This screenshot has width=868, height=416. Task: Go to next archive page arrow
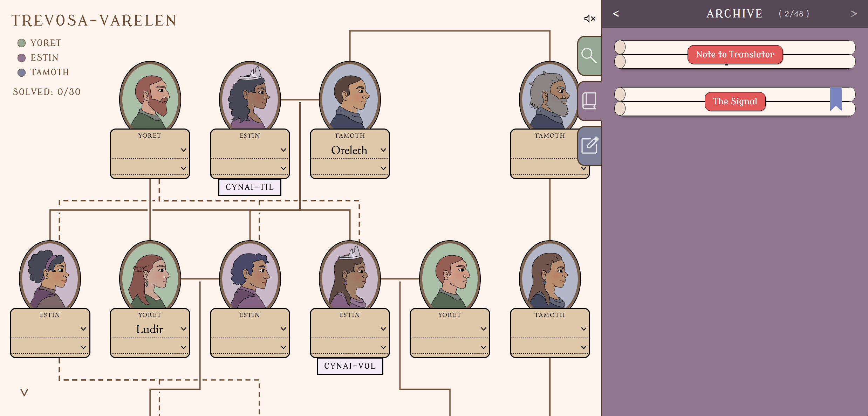[854, 14]
